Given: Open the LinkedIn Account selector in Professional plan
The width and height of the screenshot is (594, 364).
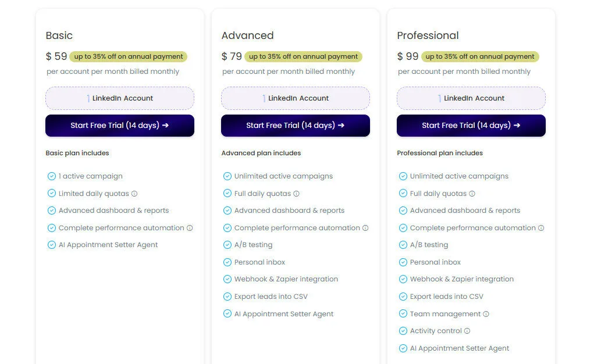Looking at the screenshot, I should 471,98.
